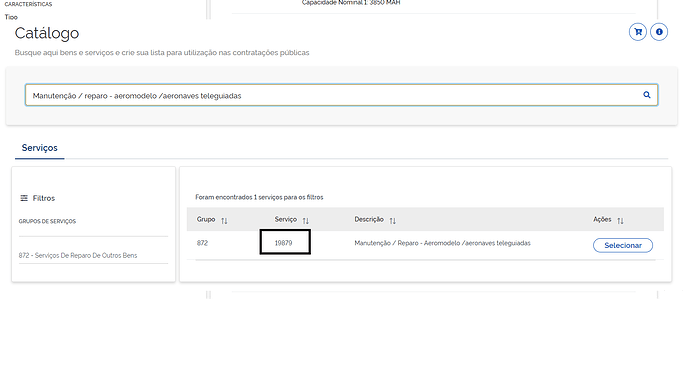
Task: Open the shopping cart icon
Action: 638,32
